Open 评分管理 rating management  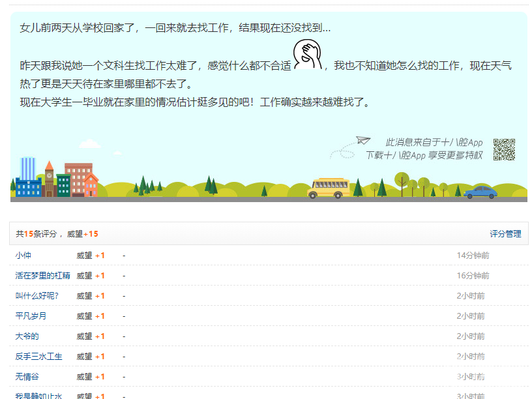[505, 234]
